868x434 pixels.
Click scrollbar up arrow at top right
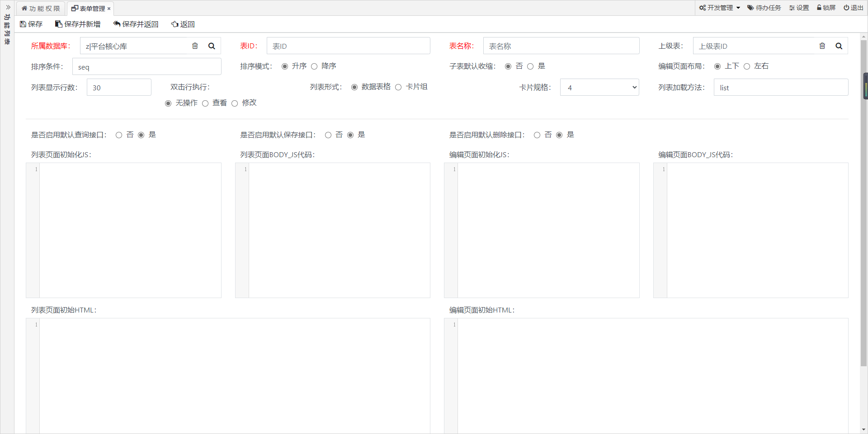[x=863, y=37]
